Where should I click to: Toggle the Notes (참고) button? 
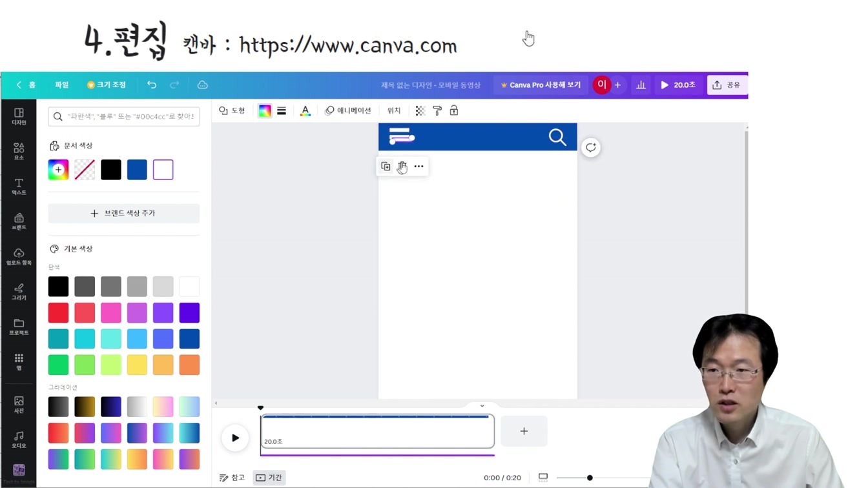[232, 478]
